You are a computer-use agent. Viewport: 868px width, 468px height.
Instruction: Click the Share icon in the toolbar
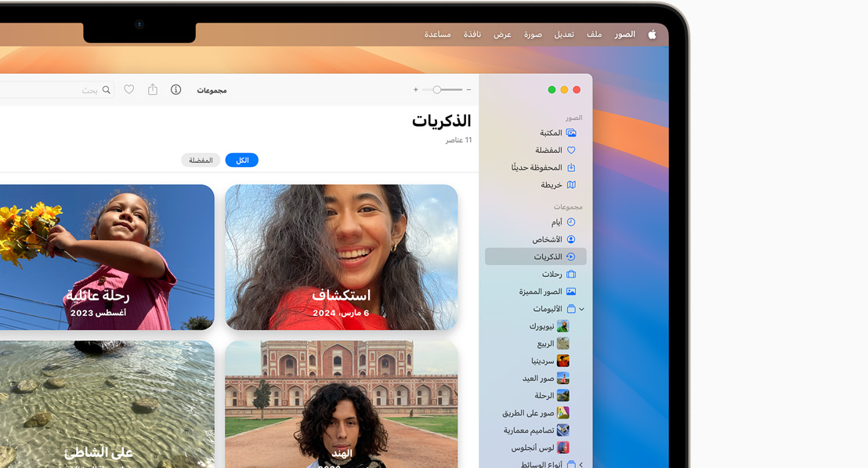tap(153, 90)
